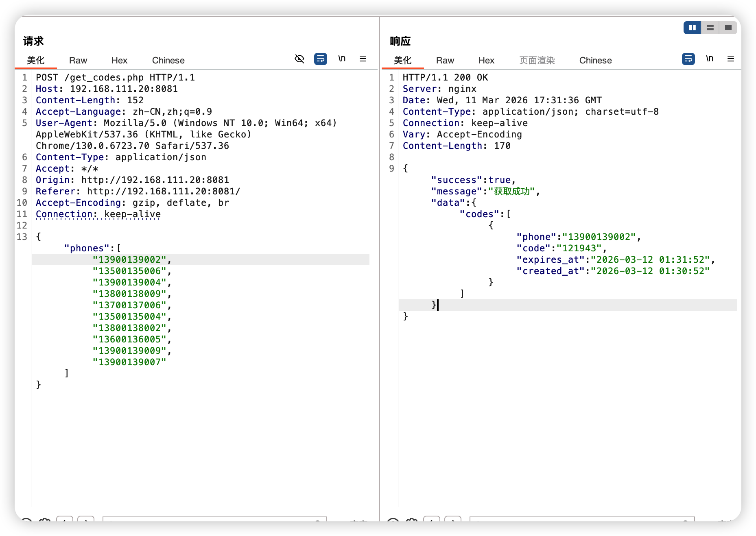Switch response view to Hex tab
This screenshot has width=756, height=536.
[486, 61]
